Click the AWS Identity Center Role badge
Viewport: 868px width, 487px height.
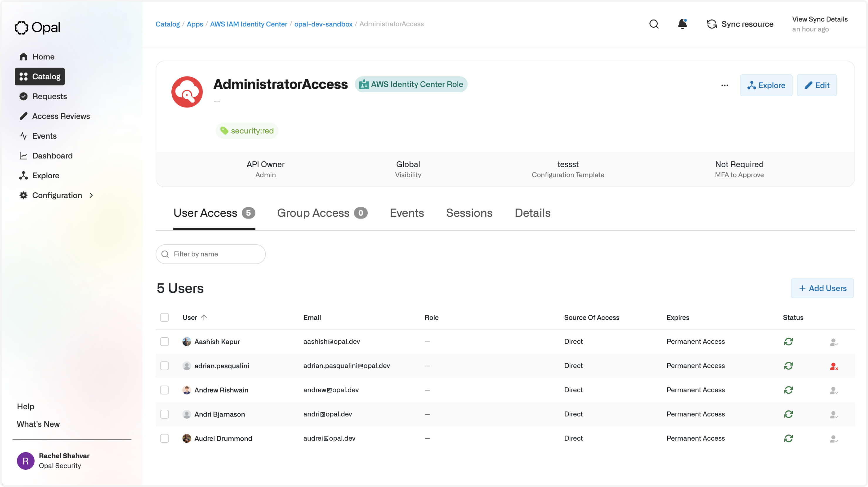(411, 84)
